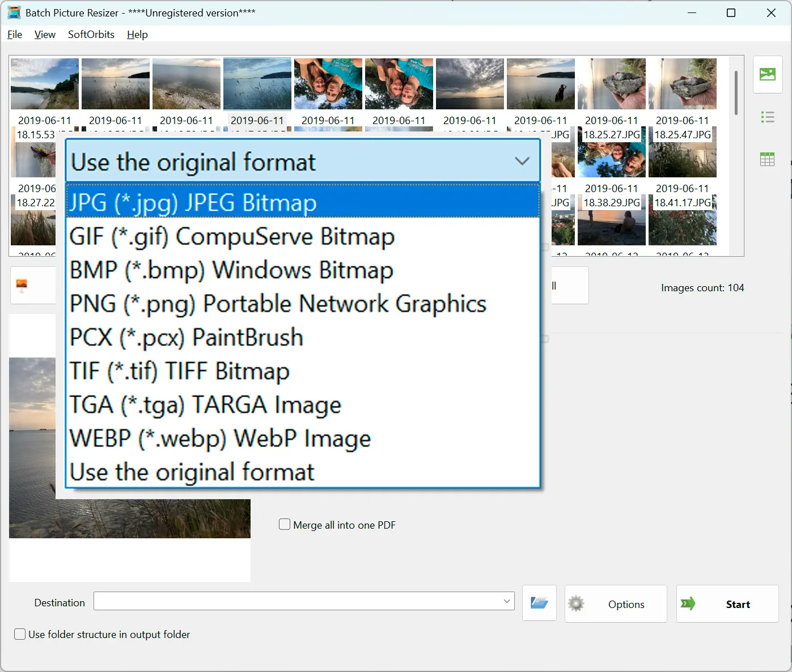792x672 pixels.
Task: Choose PCX (*.pcx) PaintBrush format
Action: 303,337
